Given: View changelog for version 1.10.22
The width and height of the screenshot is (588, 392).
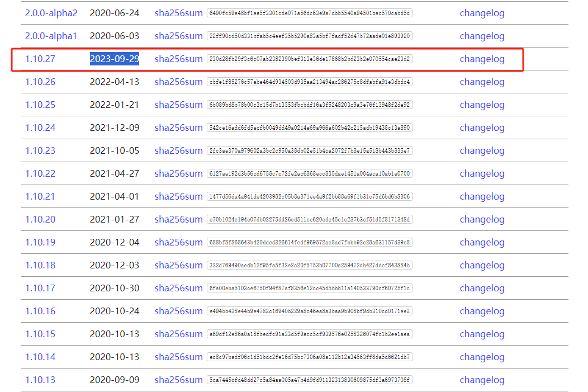Looking at the screenshot, I should coord(482,173).
